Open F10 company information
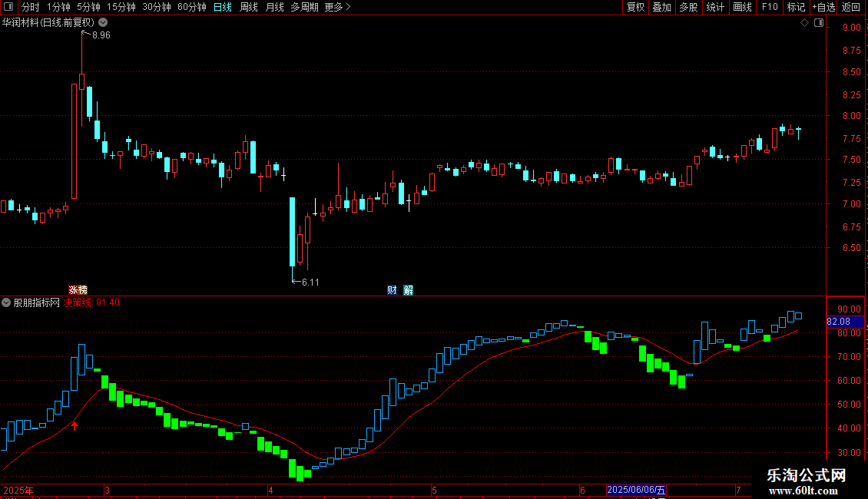Viewport: 868px width, 499px height. click(x=770, y=7)
